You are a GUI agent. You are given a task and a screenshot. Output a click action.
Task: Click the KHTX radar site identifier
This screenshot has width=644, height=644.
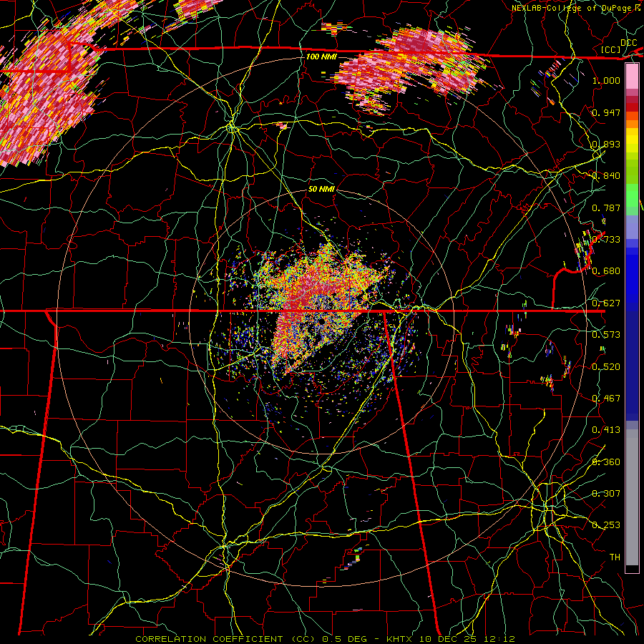coord(399,639)
